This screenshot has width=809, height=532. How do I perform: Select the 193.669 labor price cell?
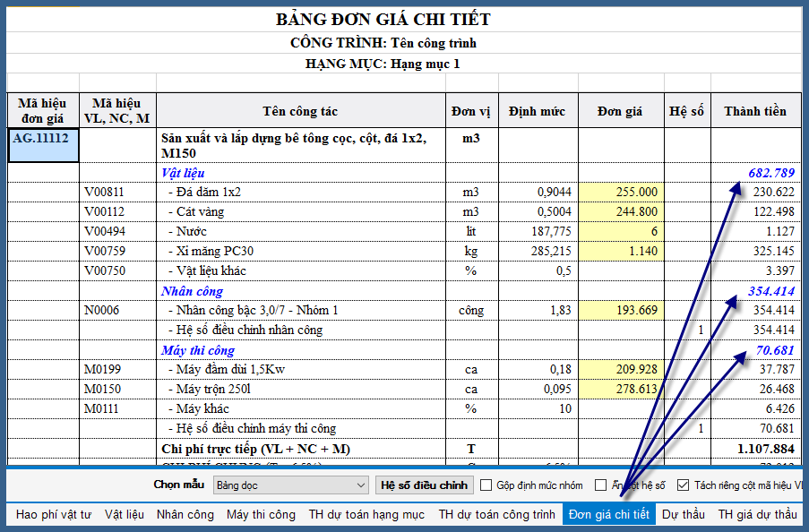pos(621,310)
